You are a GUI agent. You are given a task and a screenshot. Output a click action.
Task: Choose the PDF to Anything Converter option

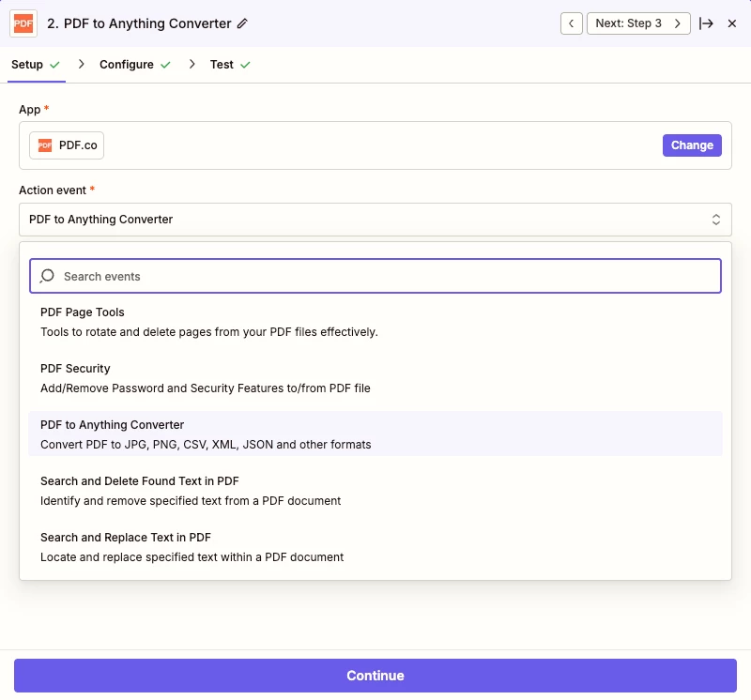coord(375,434)
